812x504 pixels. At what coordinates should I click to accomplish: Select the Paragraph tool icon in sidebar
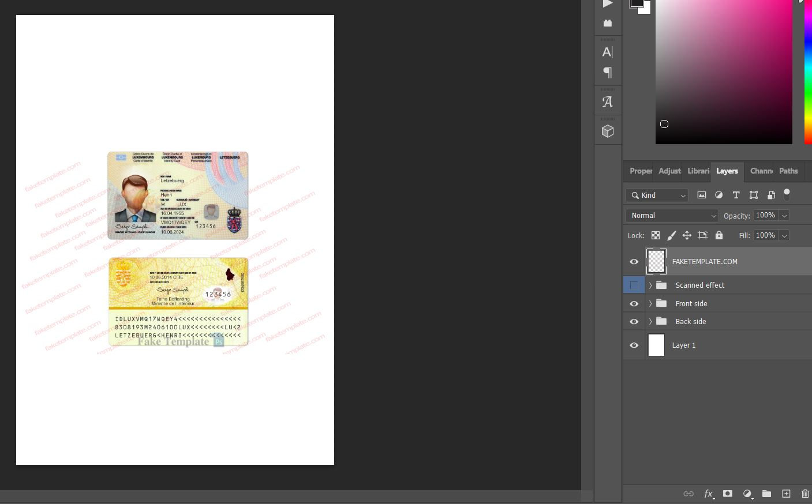(608, 73)
